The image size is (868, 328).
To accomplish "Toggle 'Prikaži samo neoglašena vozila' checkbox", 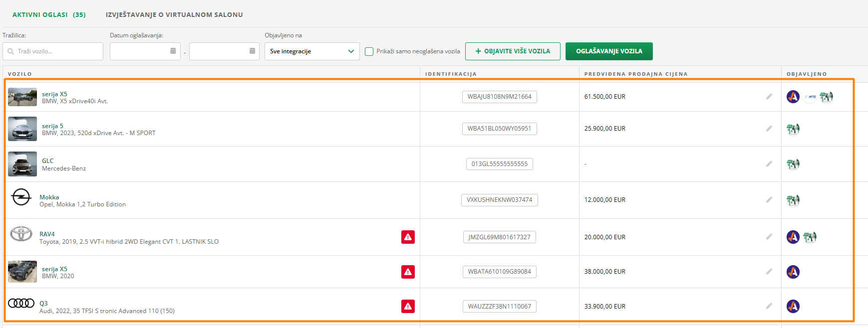I will 369,51.
